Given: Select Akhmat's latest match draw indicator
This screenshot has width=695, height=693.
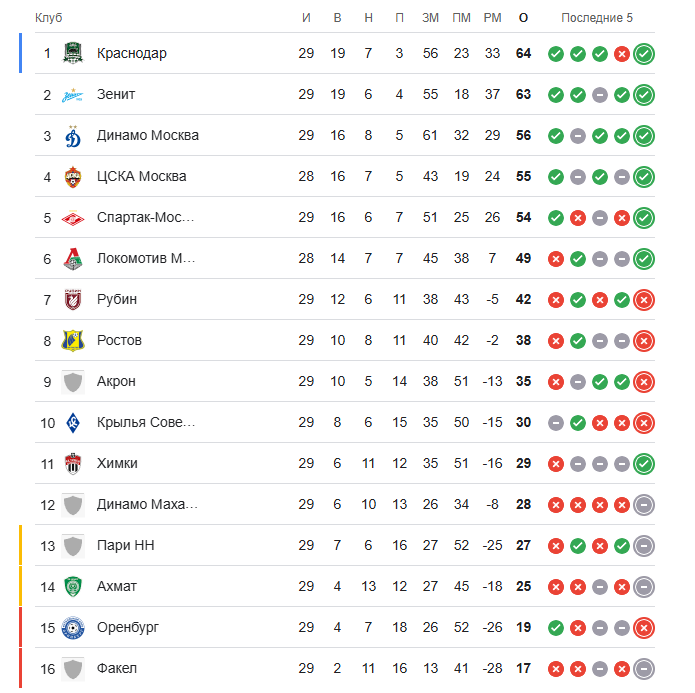Looking at the screenshot, I should (644, 587).
